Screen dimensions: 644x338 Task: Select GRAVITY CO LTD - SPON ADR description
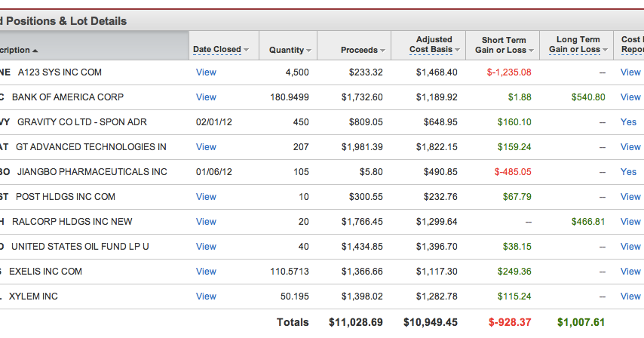[81, 122]
